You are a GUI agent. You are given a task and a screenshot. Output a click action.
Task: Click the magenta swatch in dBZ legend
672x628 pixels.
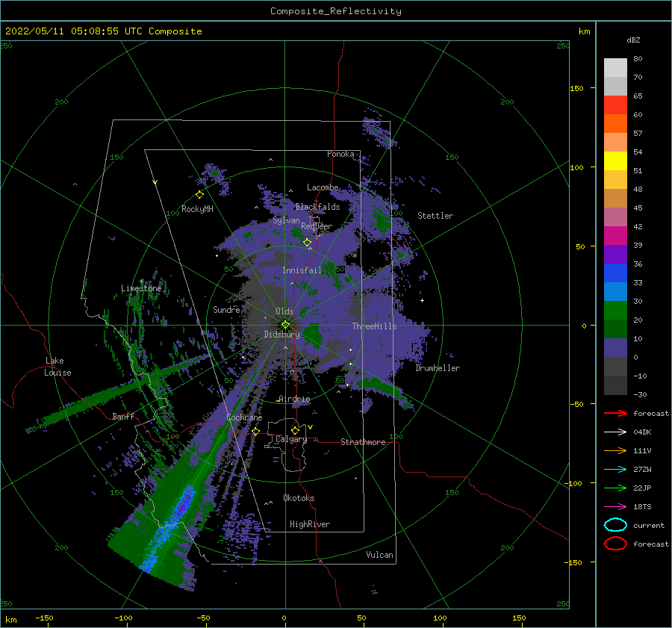[x=615, y=235]
